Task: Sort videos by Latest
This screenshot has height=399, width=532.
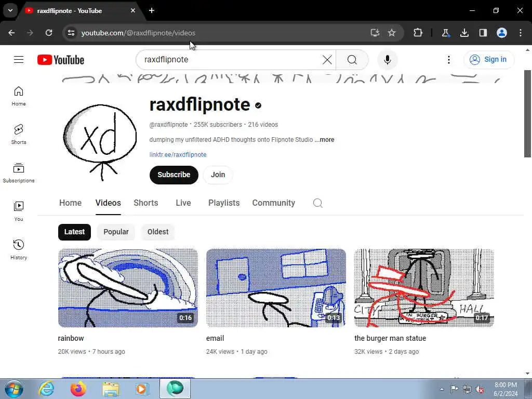Action: point(74,232)
